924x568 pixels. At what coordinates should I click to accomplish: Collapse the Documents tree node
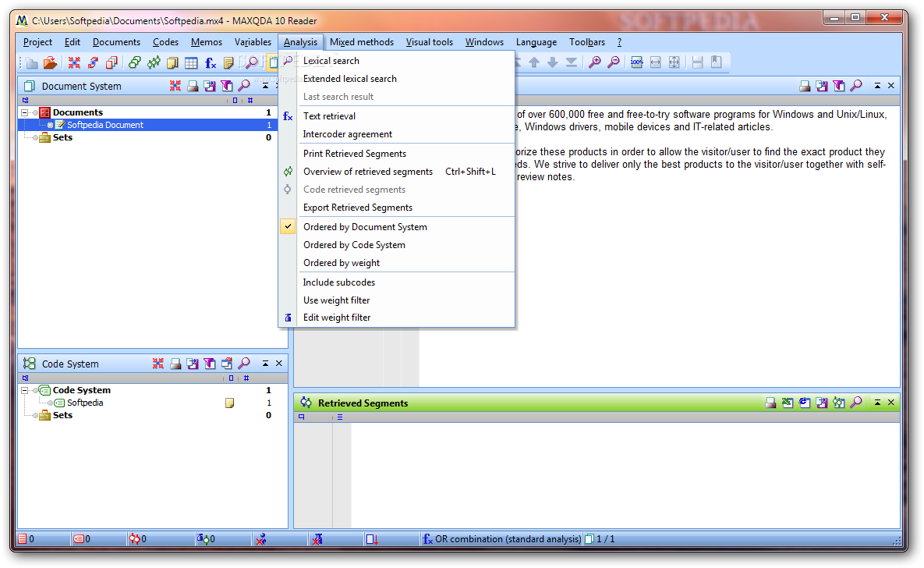[25, 112]
